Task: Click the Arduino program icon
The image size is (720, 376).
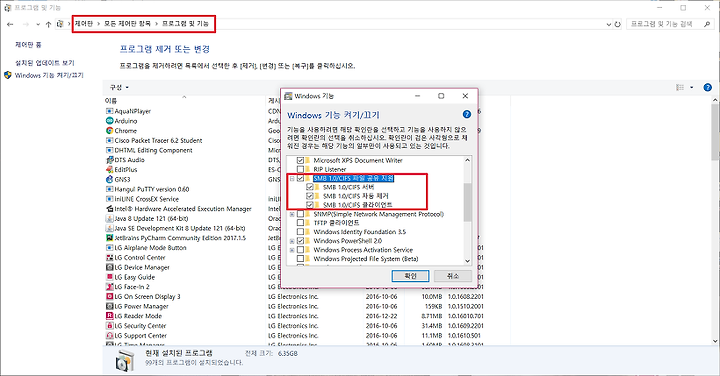Action: 109,121
